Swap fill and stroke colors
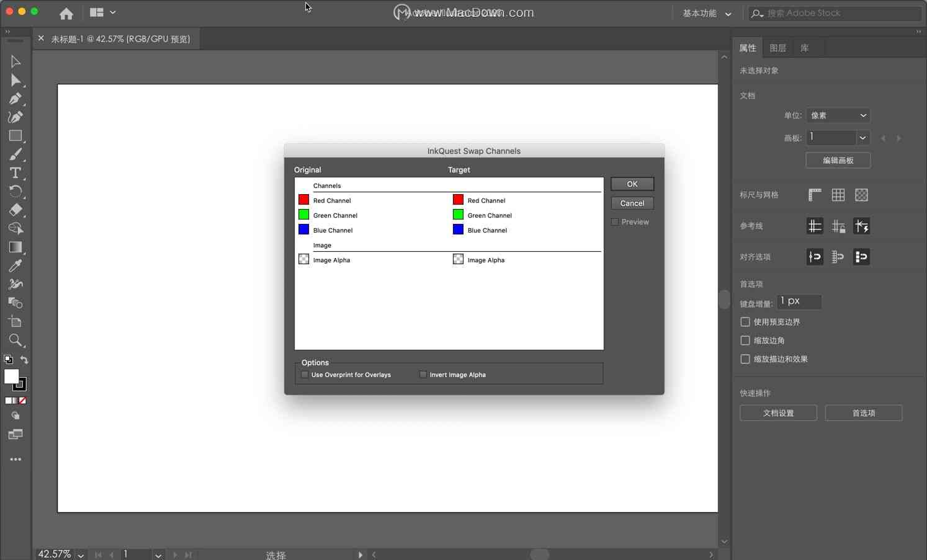Viewport: 927px width, 560px height. pos(24,360)
